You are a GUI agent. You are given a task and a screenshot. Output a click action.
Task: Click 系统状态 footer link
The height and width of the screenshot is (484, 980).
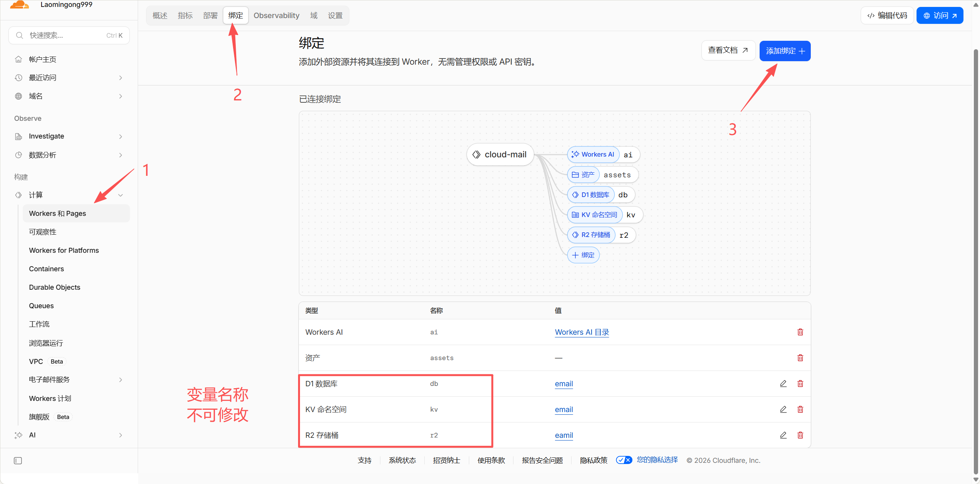tap(402, 460)
